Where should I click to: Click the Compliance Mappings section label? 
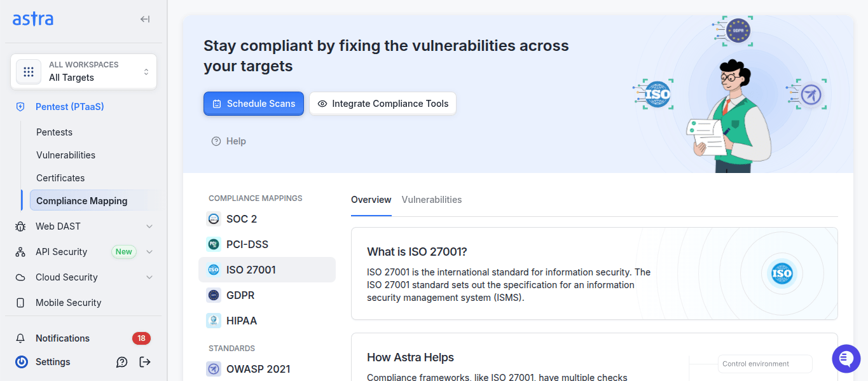point(256,198)
